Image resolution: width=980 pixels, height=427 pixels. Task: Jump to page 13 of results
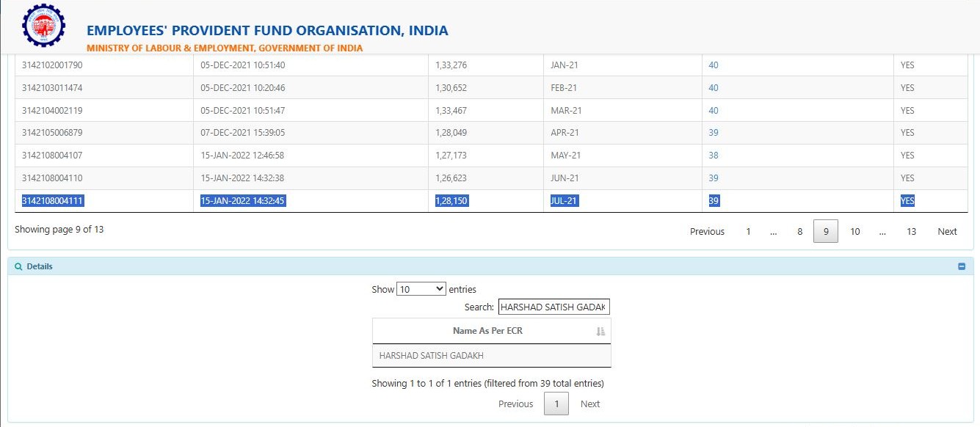tap(911, 232)
